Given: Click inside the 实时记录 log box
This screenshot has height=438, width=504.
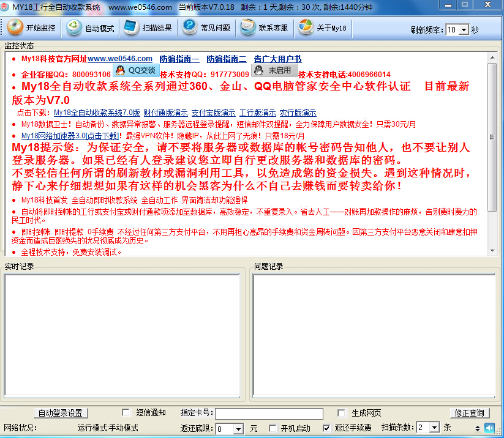Looking at the screenshot, I should (x=122, y=335).
